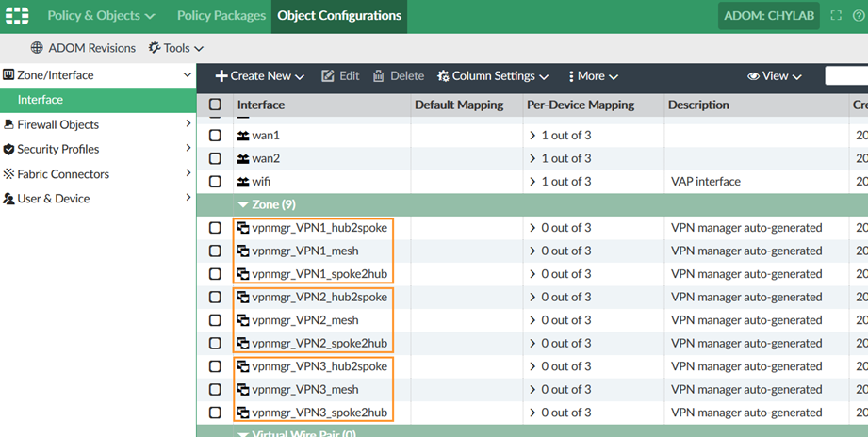
Task: Open the Create New dropdown
Action: (x=259, y=75)
